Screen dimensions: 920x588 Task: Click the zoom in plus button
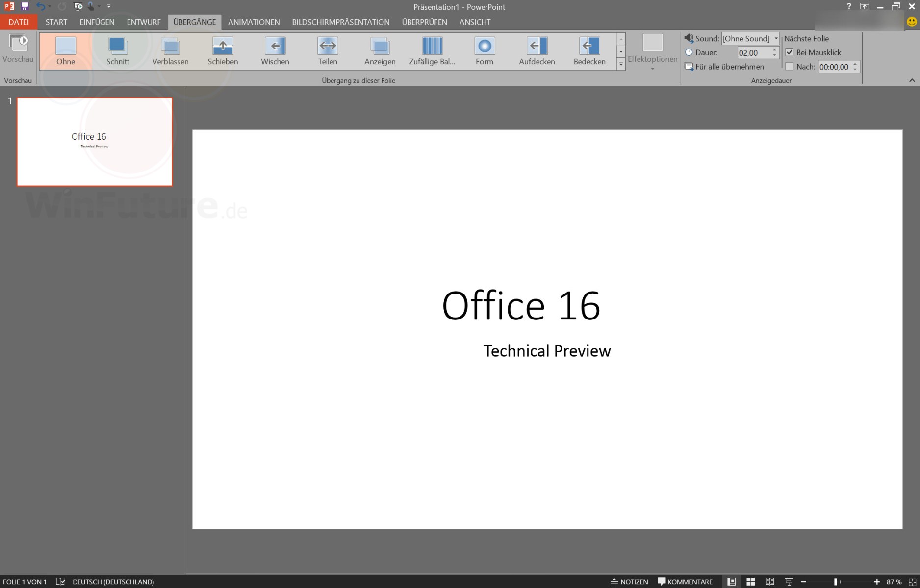877,582
